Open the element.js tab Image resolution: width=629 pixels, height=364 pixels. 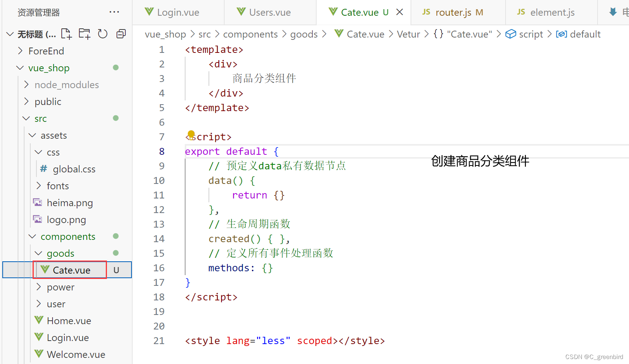(x=552, y=12)
